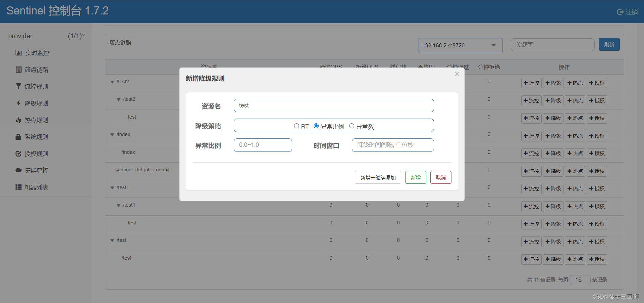This screenshot has width=644, height=303.
Task: Collapse the top-level /test1 tree row
Action: tap(112, 188)
